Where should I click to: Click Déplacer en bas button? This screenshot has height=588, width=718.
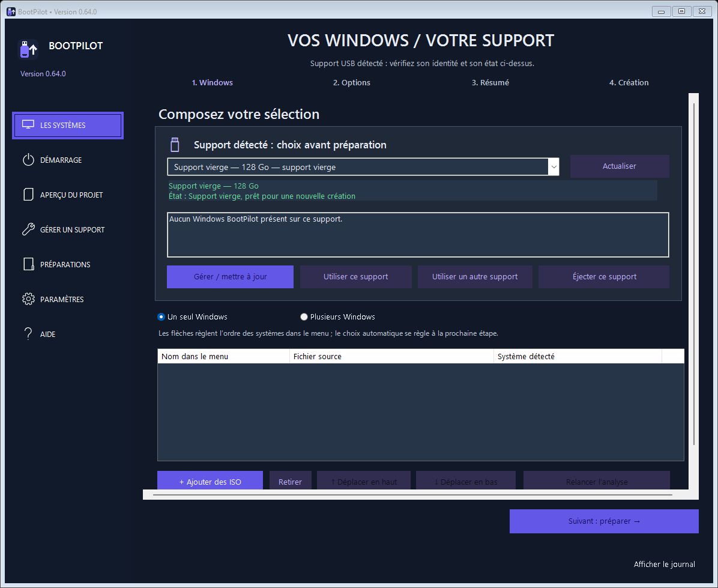coord(466,480)
